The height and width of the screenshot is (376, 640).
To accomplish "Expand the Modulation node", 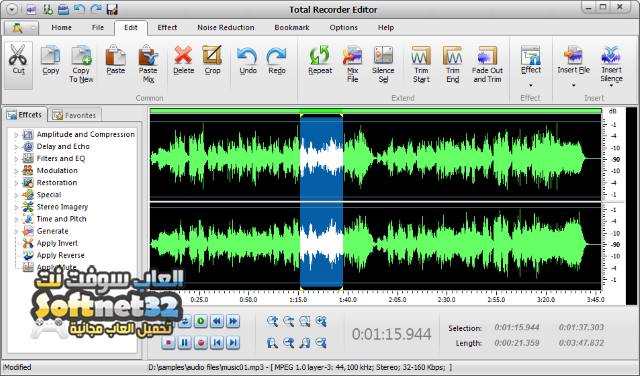I will coord(16,171).
